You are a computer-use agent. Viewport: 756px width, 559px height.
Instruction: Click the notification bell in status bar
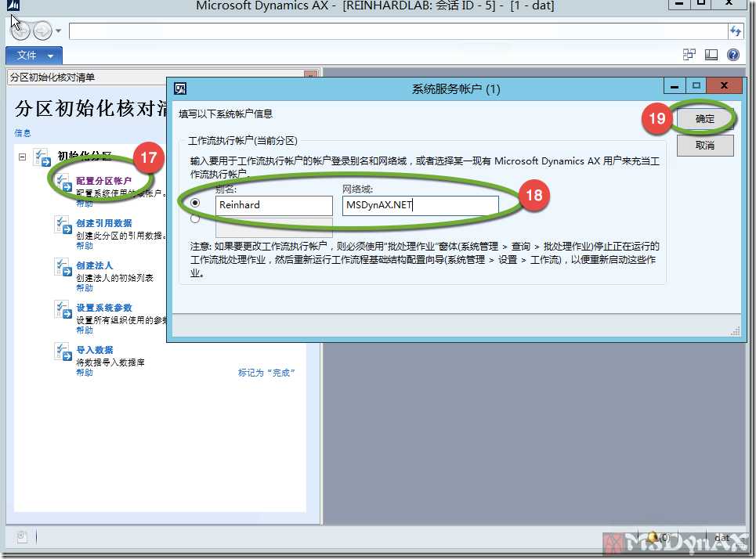pyautogui.click(x=653, y=536)
